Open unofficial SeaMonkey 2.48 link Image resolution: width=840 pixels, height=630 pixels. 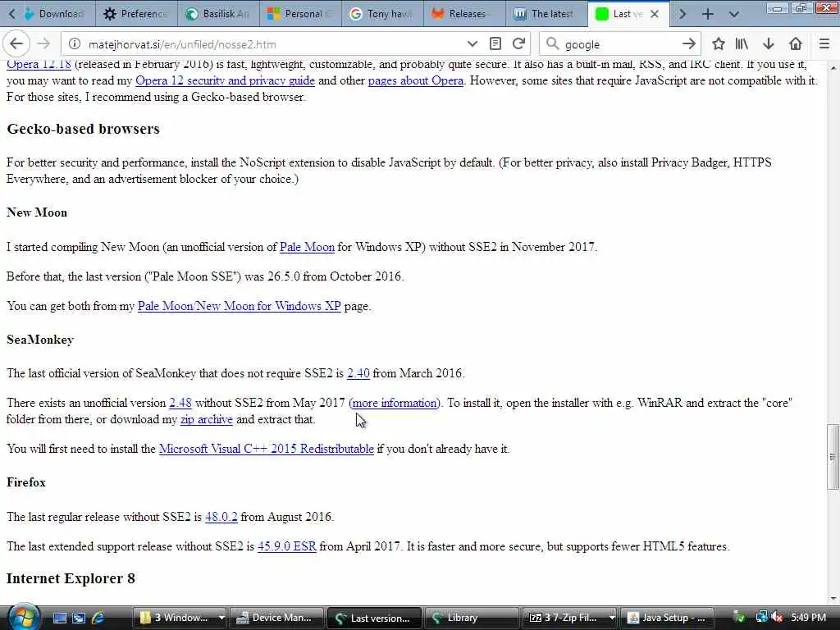coord(180,403)
